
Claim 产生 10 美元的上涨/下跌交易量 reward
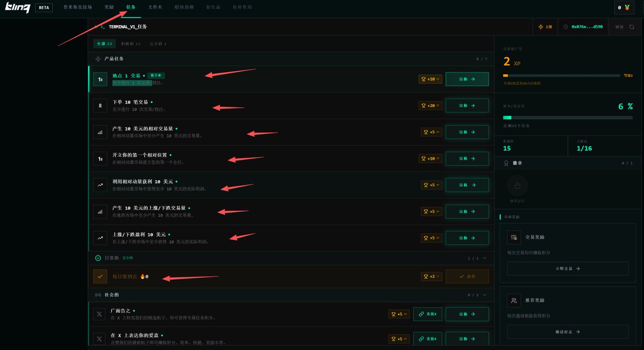pos(467,211)
